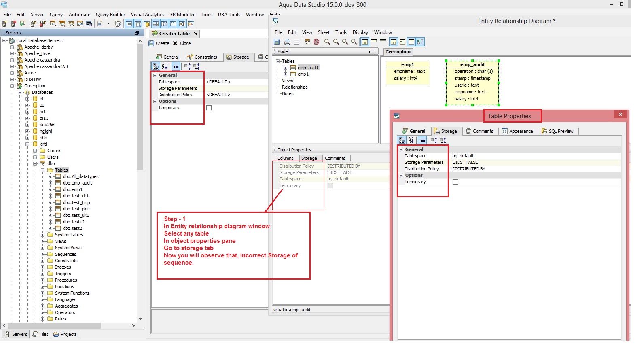Click the database cylinder icon in main toolbar
644x348 pixels.
point(147,24)
